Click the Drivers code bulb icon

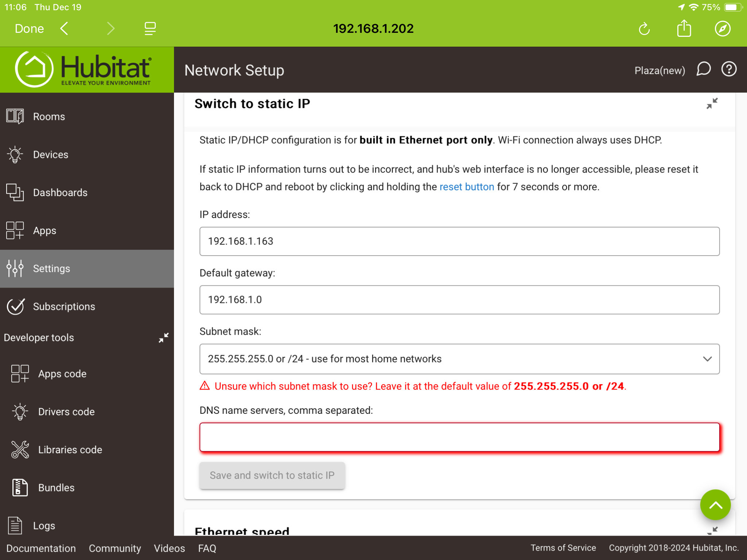pos(20,412)
